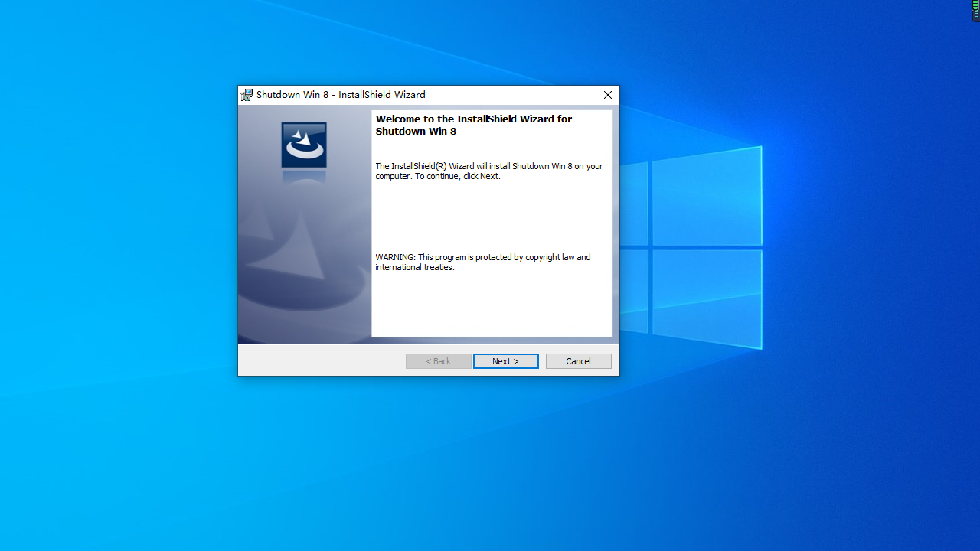The height and width of the screenshot is (551, 980).
Task: Click the Windows desktop wallpaper background
Action: (x=115, y=459)
